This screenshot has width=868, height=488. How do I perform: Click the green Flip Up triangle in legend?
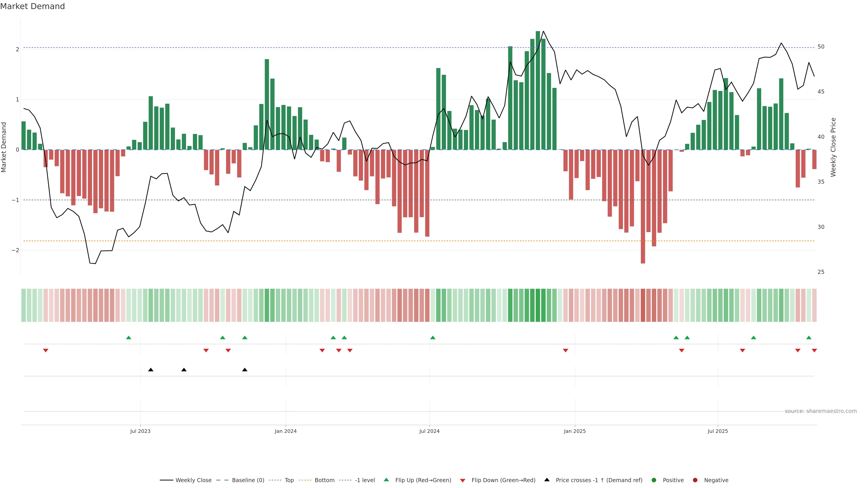click(x=386, y=480)
